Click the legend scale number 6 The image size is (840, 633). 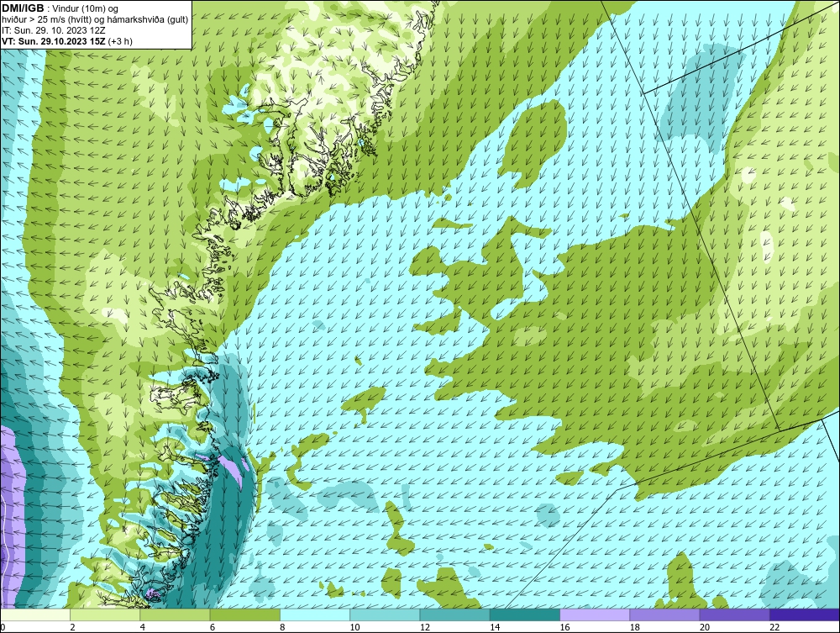[x=213, y=627]
